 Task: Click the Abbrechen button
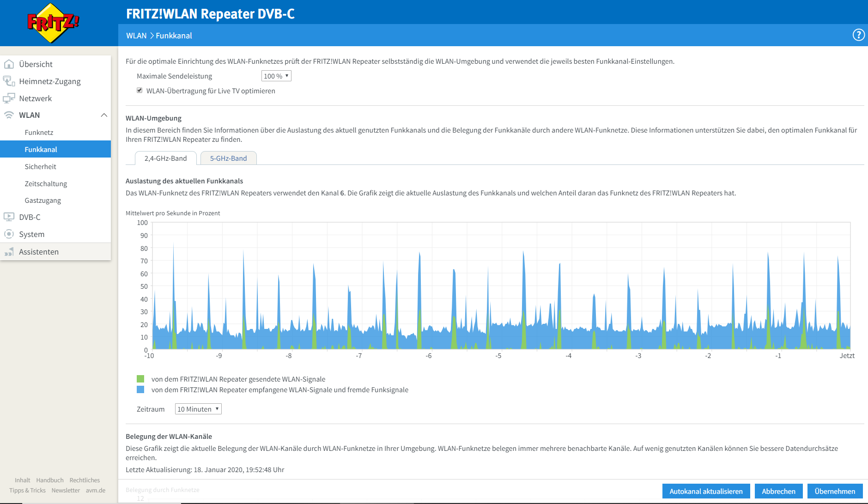coord(778,491)
